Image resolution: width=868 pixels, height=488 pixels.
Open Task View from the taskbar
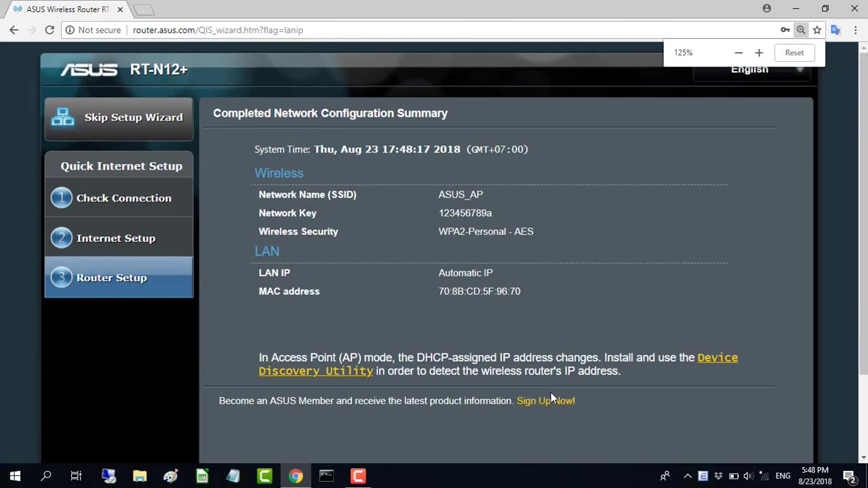tap(76, 476)
